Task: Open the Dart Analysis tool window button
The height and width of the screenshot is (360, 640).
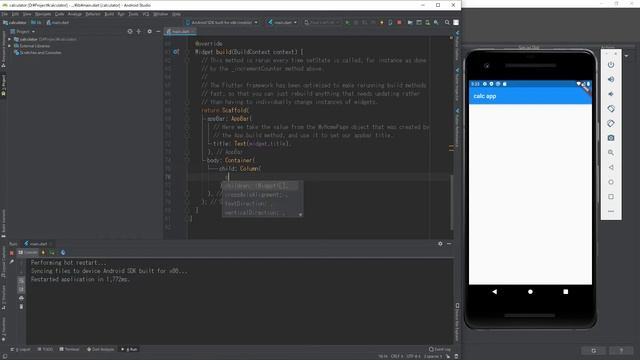Action: point(100,349)
